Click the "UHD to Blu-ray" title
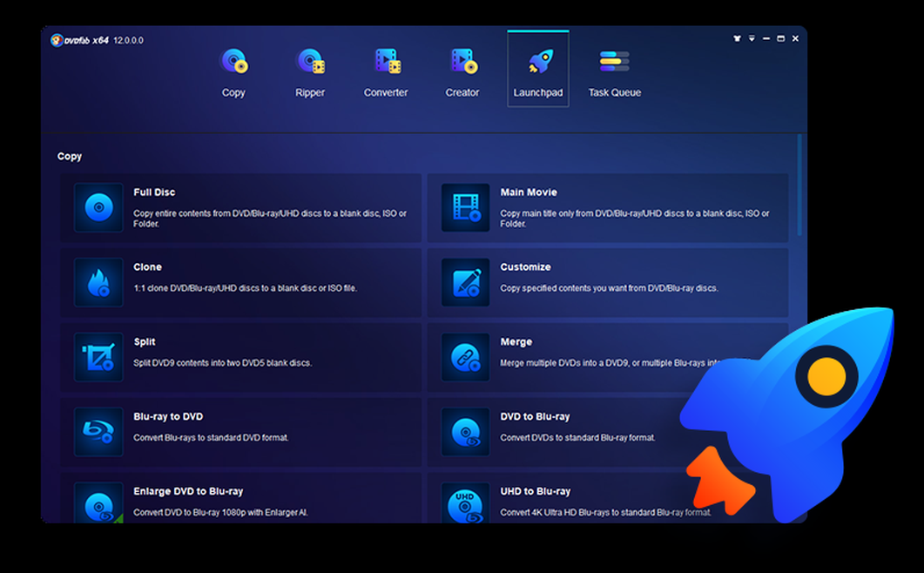Image resolution: width=924 pixels, height=573 pixels. coord(535,491)
